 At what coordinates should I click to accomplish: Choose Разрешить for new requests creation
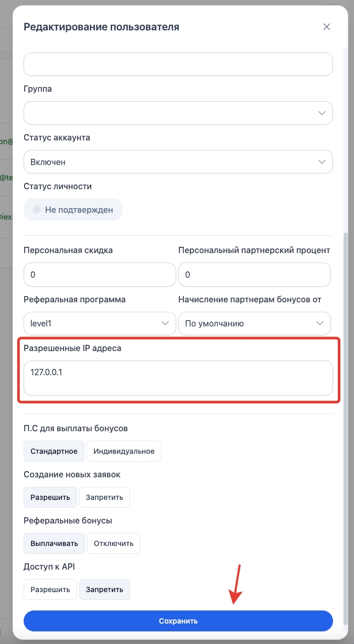(x=50, y=497)
